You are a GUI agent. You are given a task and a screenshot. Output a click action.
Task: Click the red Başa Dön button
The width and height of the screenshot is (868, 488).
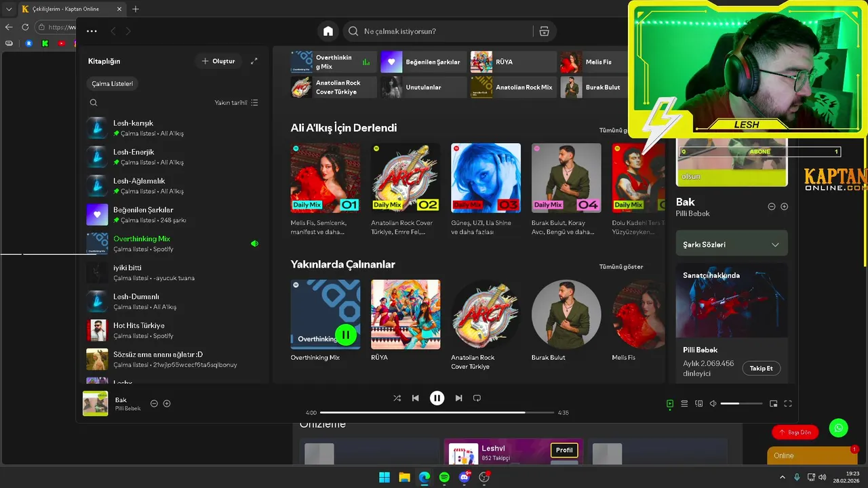795,432
